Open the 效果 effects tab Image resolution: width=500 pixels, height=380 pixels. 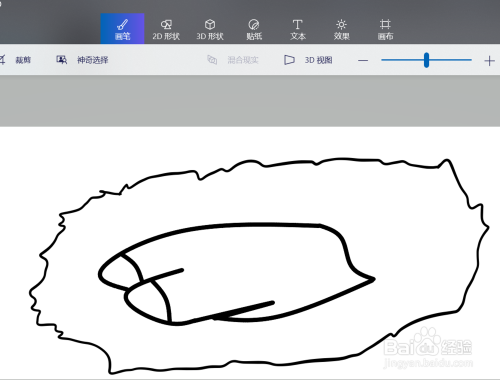click(x=341, y=29)
